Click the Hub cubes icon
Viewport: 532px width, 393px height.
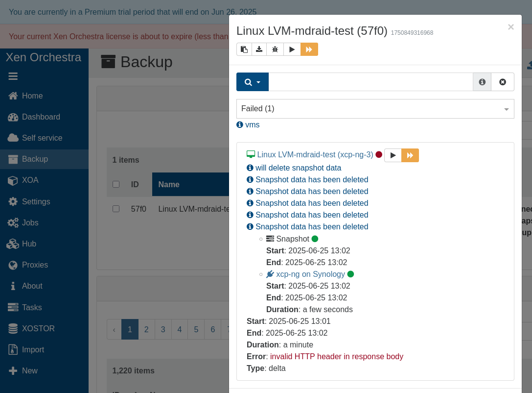[x=13, y=244]
